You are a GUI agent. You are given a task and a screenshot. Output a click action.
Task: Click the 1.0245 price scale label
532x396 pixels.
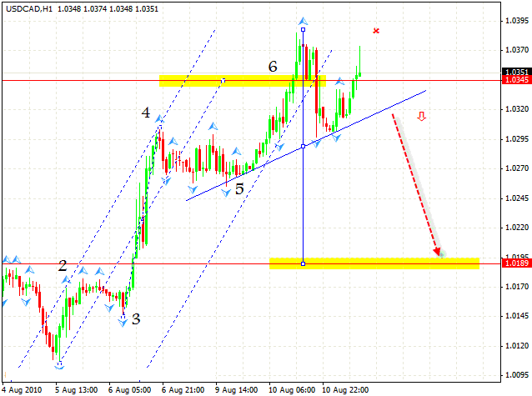[x=517, y=198]
